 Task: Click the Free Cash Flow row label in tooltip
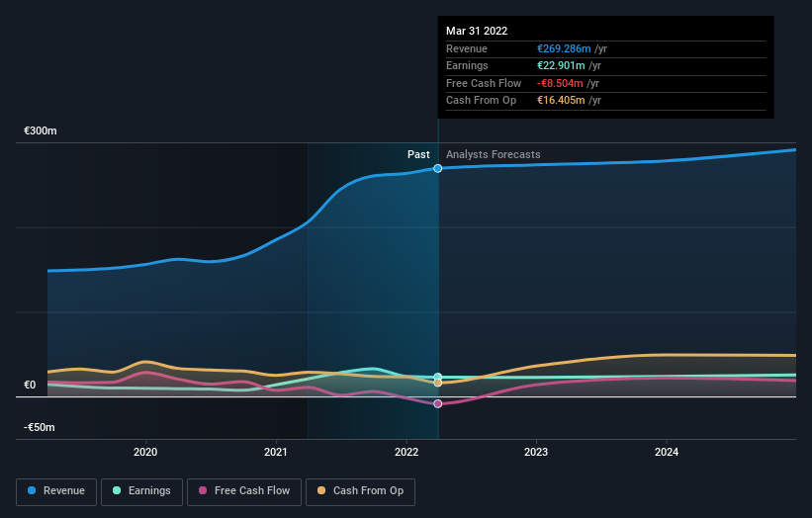(484, 83)
